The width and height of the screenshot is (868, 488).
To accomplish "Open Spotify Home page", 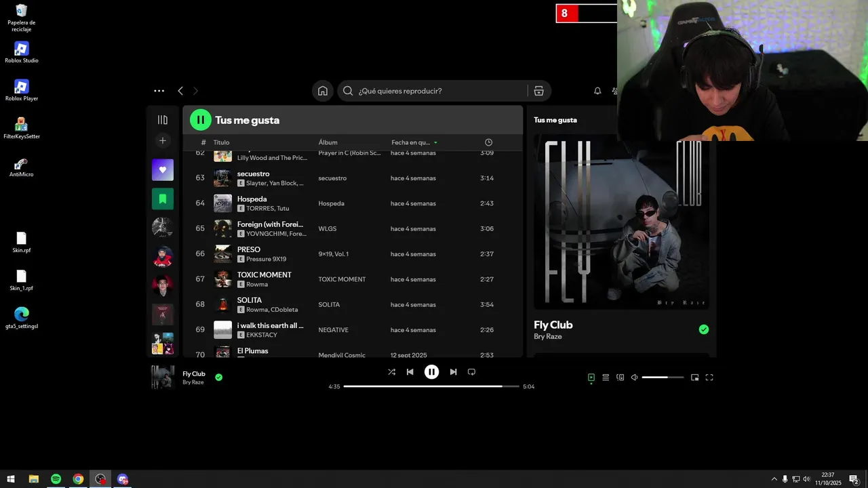I will click(x=323, y=91).
